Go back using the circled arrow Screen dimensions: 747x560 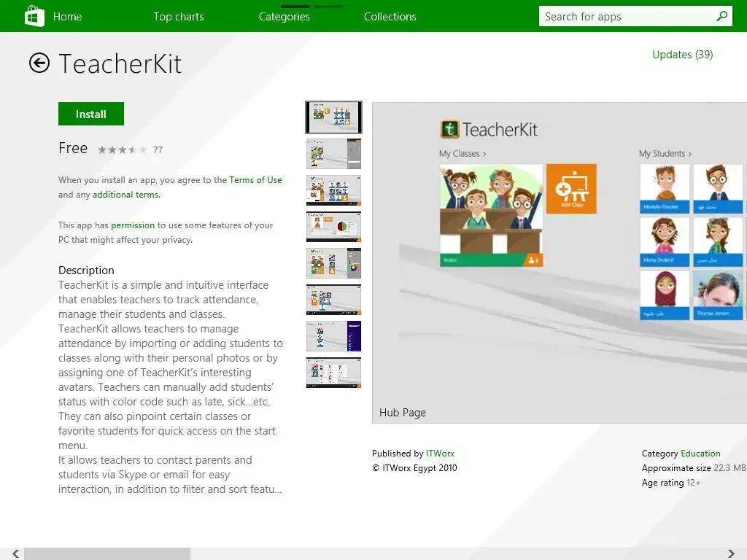click(39, 63)
